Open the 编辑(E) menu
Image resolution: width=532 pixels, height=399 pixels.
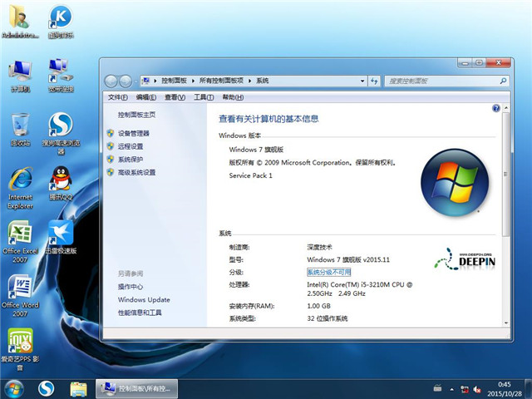click(146, 97)
